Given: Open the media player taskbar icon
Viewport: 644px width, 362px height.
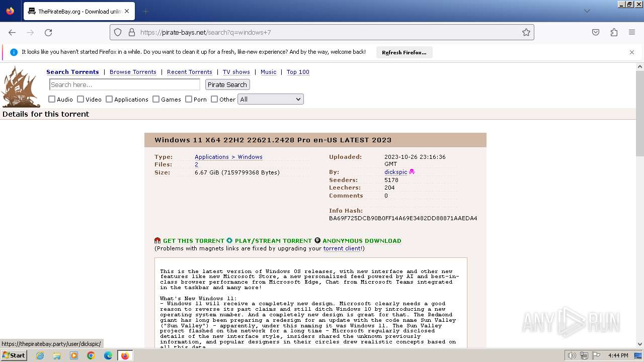Looking at the screenshot, I should click(74, 355).
